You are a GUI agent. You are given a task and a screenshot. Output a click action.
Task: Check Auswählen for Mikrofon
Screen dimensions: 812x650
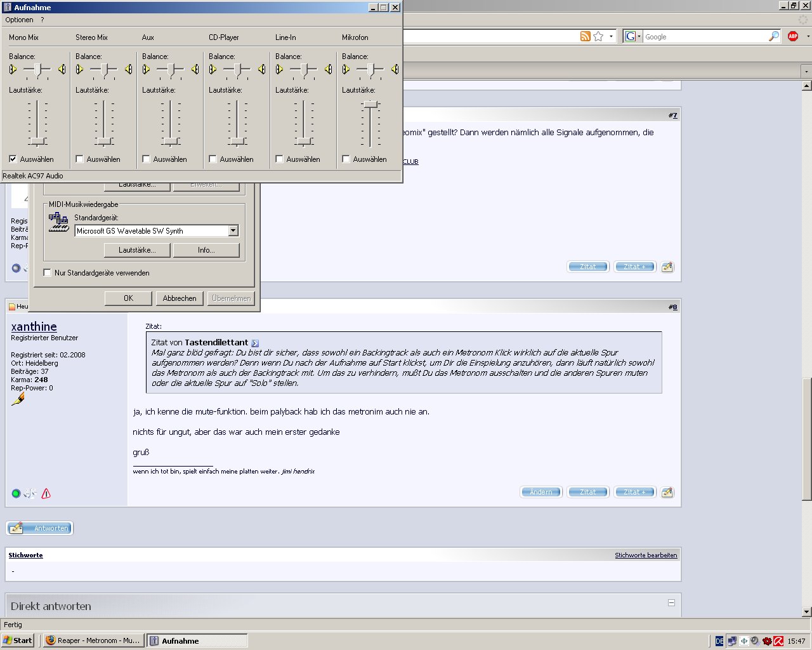pyautogui.click(x=346, y=159)
